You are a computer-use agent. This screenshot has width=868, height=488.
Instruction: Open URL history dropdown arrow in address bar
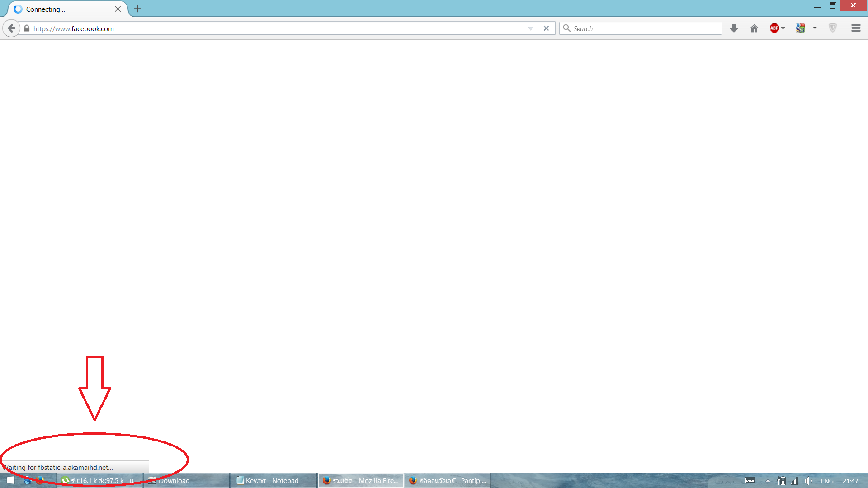coord(530,28)
